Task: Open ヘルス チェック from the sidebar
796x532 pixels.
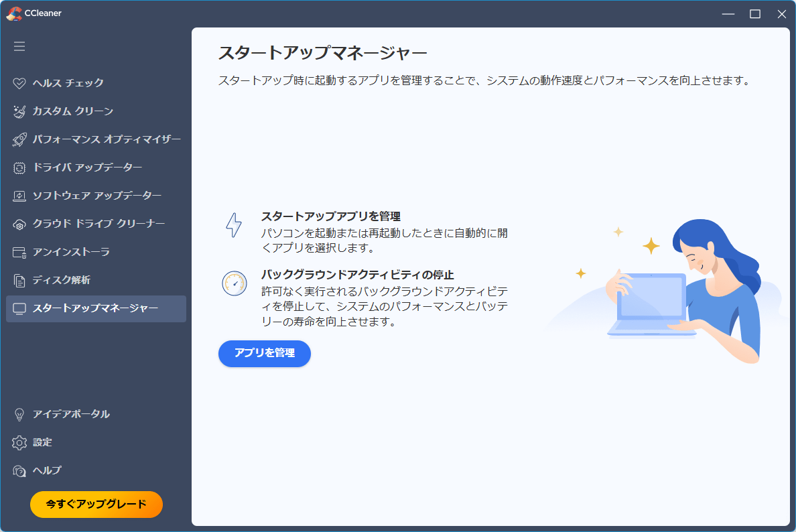Action: 68,83
